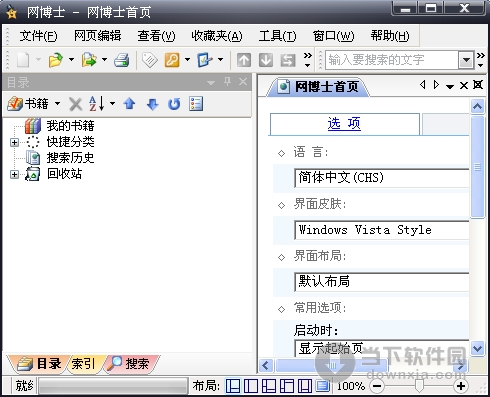
Task: Open dropdown arrow next to open folder icon
Action: coord(71,60)
